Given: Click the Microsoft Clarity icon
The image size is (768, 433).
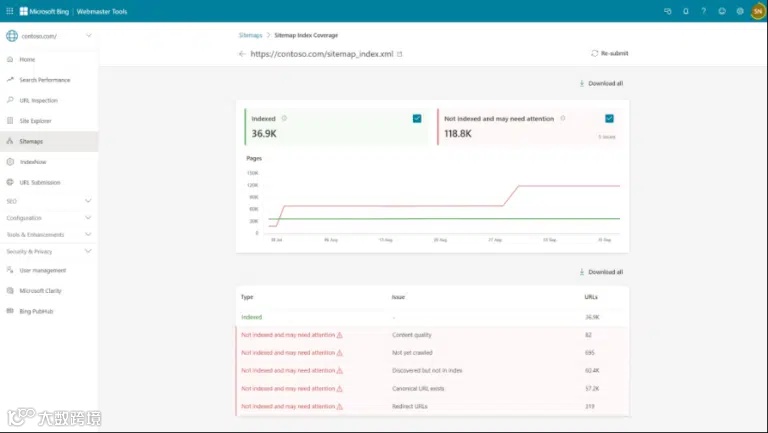Looking at the screenshot, I should tap(10, 290).
